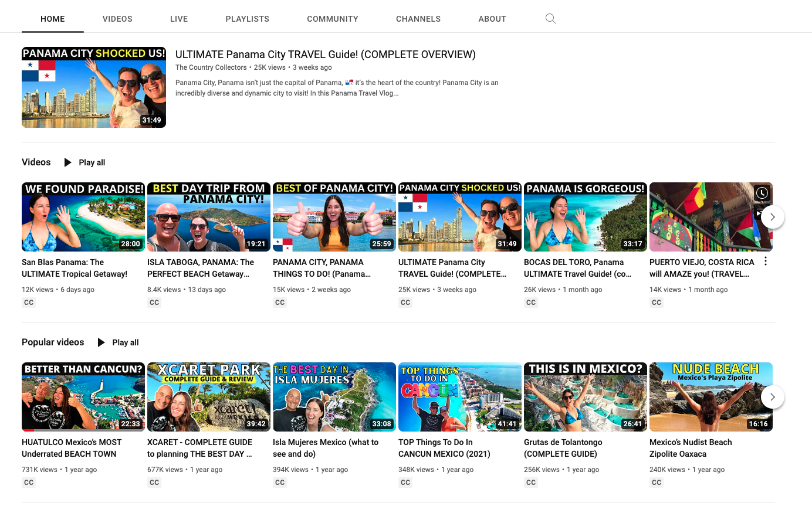Click CC badge under XCARET video

pos(154,483)
